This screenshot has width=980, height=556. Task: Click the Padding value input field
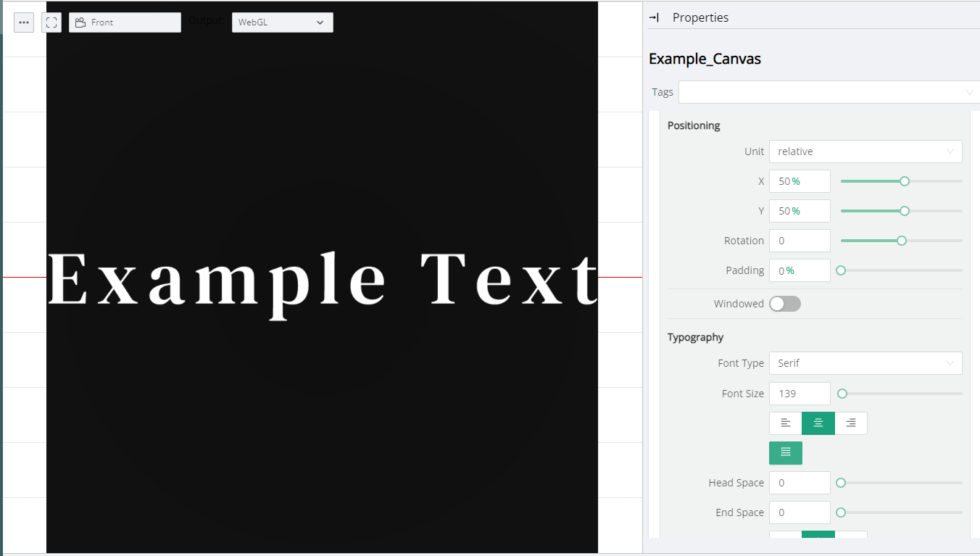pyautogui.click(x=800, y=270)
